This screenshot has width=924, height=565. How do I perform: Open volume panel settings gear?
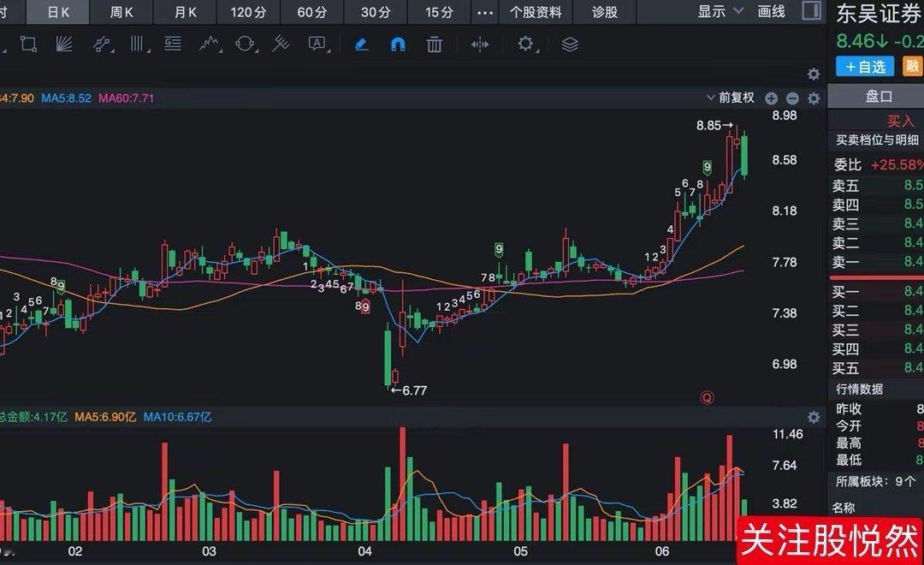814,418
